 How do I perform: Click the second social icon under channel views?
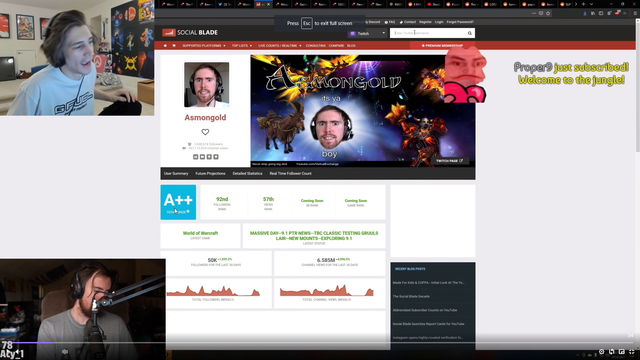(202, 157)
